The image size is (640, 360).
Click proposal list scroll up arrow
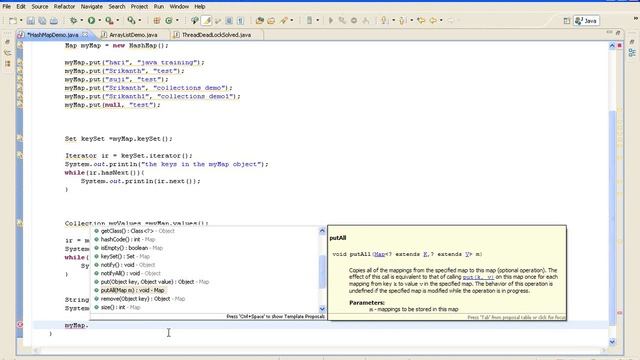coord(322,231)
